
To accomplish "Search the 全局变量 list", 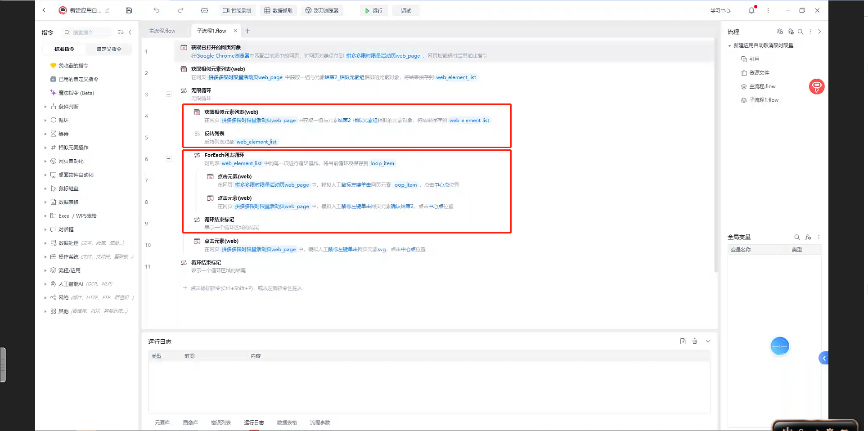I will point(797,237).
